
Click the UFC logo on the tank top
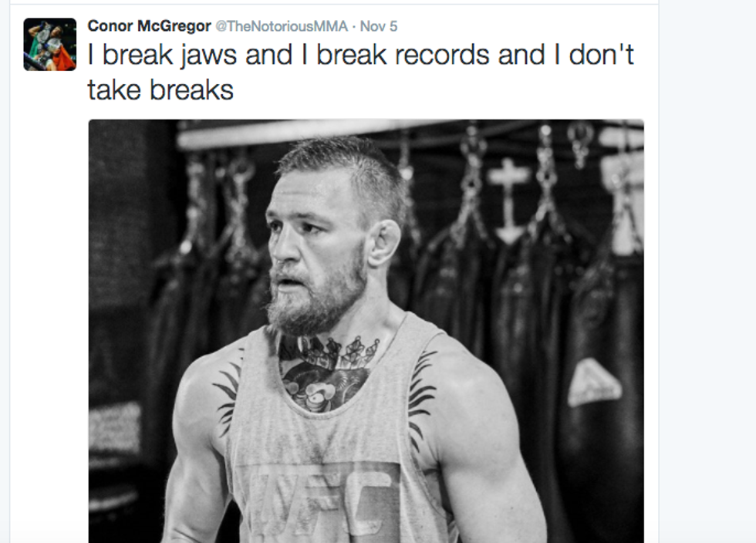tap(322, 501)
